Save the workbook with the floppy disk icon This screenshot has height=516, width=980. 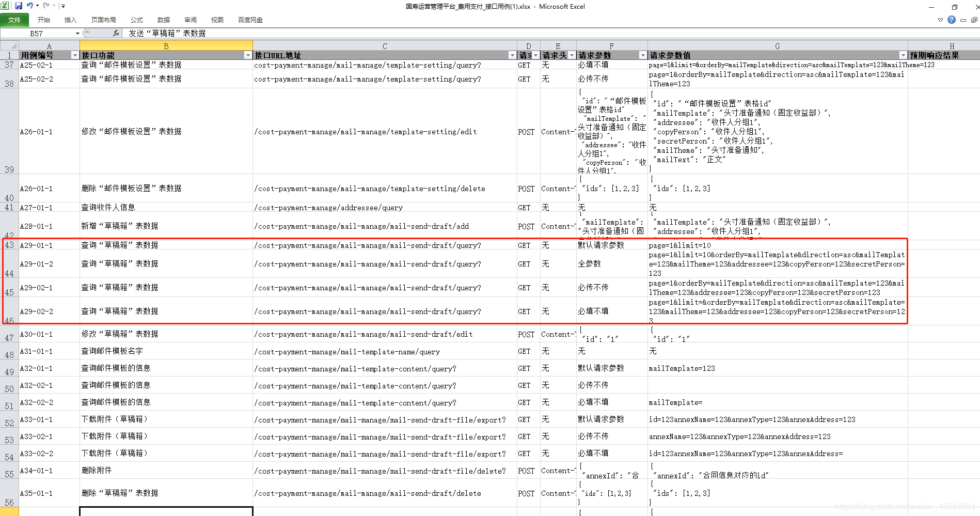(x=19, y=6)
